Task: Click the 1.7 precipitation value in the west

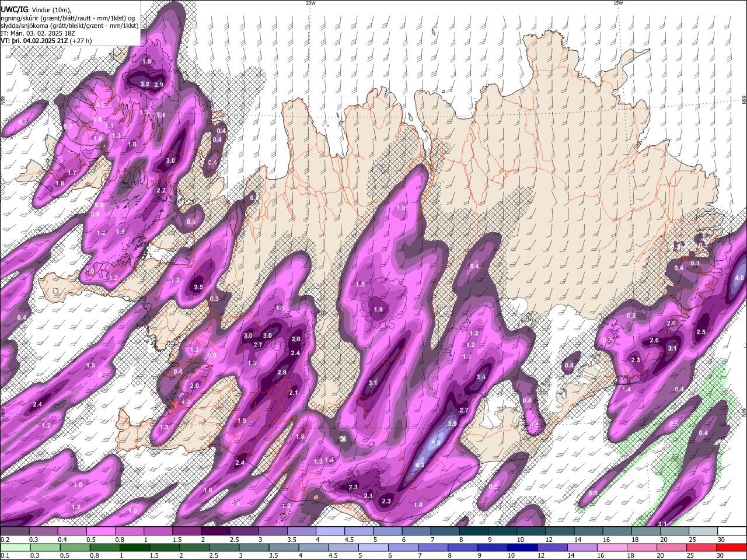Action: pos(72,173)
